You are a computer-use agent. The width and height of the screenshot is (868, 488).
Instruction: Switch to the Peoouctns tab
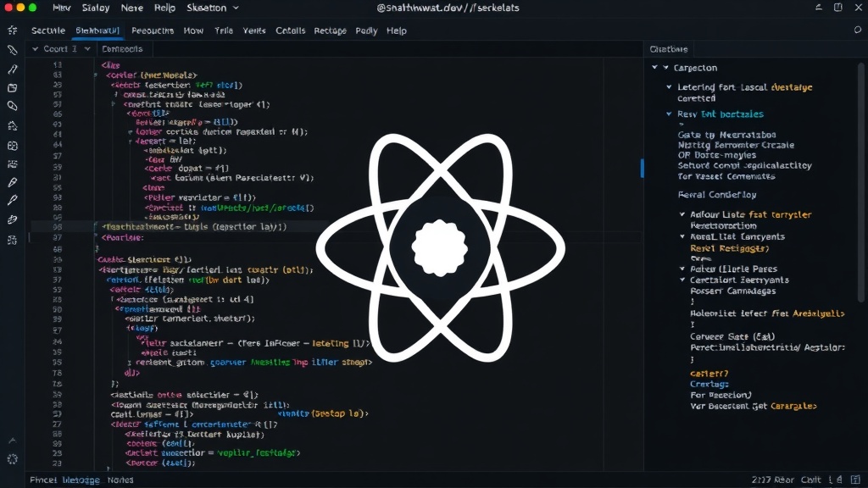pos(153,30)
